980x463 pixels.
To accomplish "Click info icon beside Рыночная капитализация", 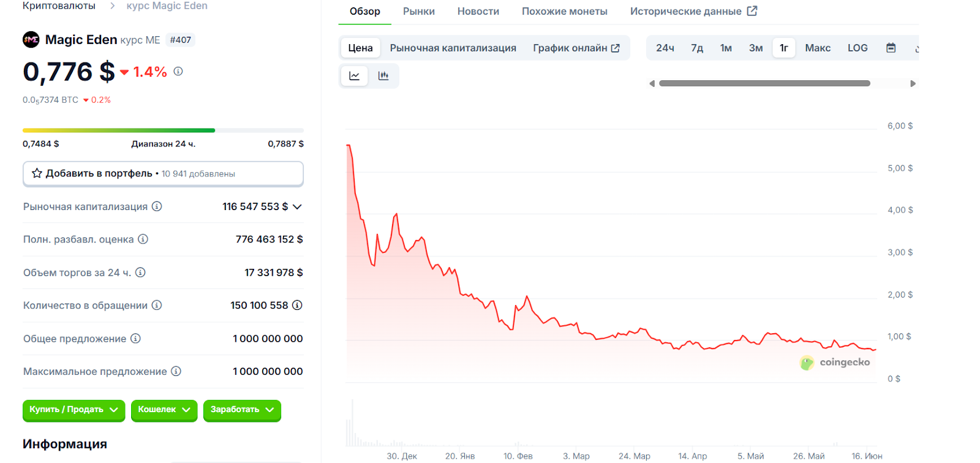I will (x=157, y=206).
